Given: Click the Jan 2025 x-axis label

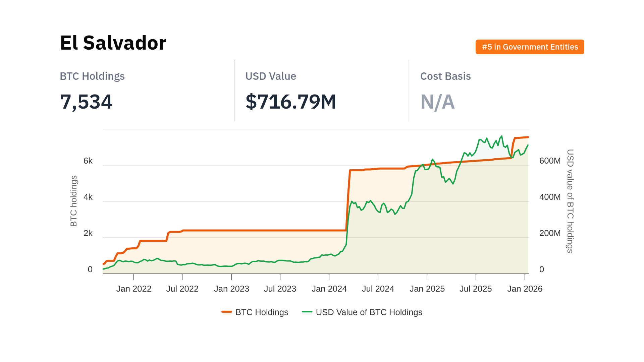Looking at the screenshot, I should [427, 289].
